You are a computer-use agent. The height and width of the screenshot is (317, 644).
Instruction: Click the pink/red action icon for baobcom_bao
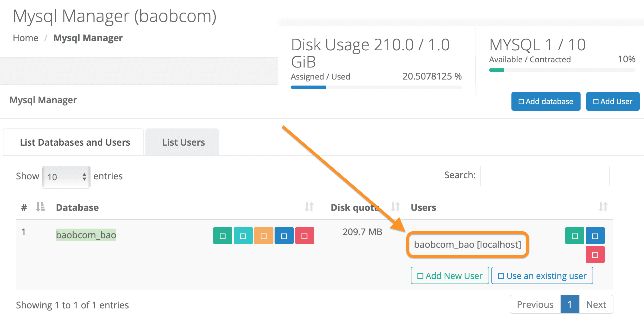point(305,235)
